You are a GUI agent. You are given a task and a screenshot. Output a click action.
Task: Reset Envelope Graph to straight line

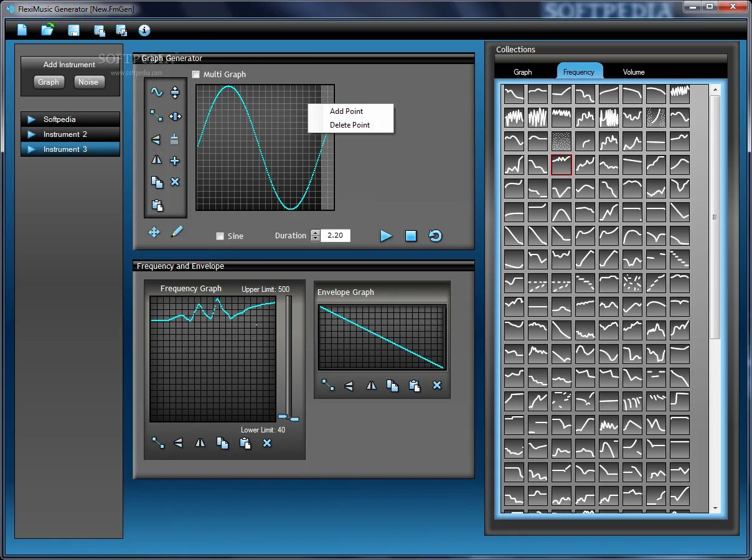(x=327, y=385)
